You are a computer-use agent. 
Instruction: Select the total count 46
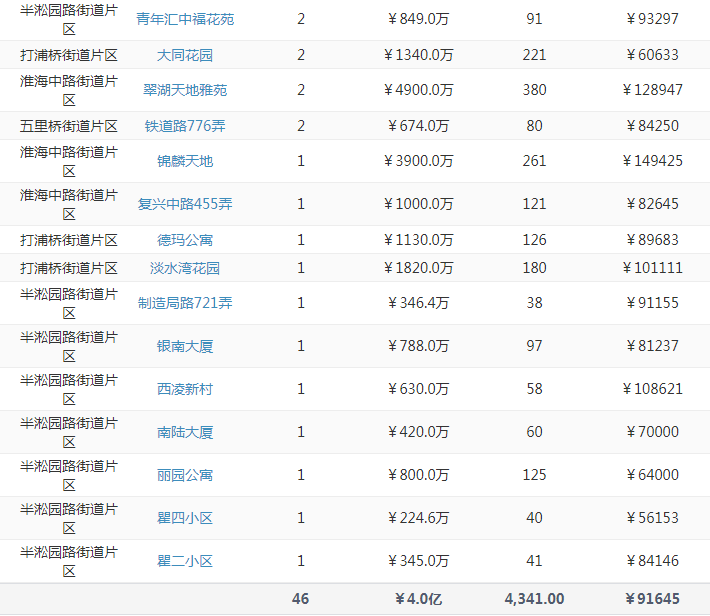(301, 599)
